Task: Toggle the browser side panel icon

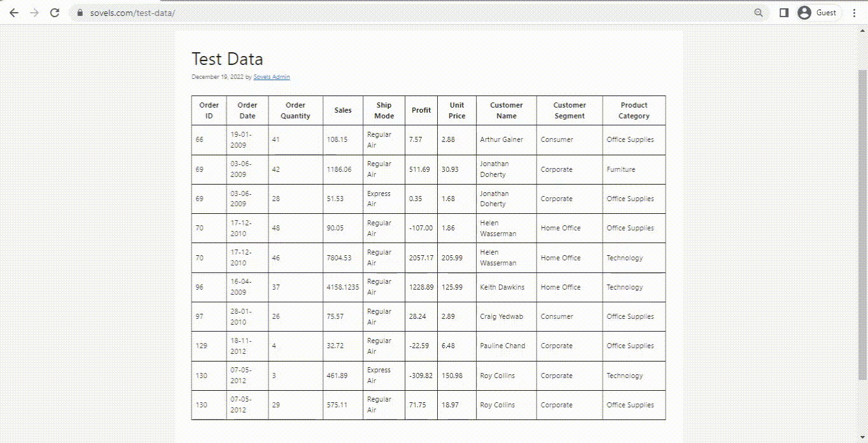Action: pyautogui.click(x=784, y=13)
